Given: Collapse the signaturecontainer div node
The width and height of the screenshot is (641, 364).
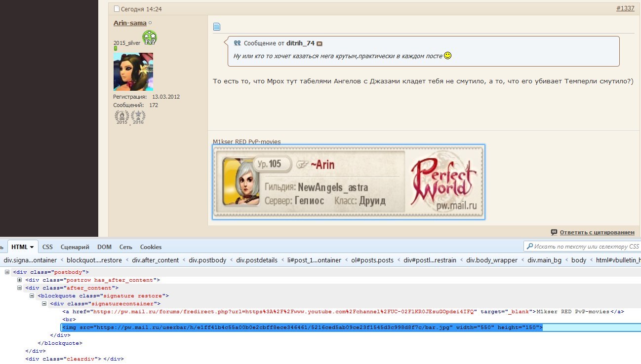Looking at the screenshot, I should [44, 304].
